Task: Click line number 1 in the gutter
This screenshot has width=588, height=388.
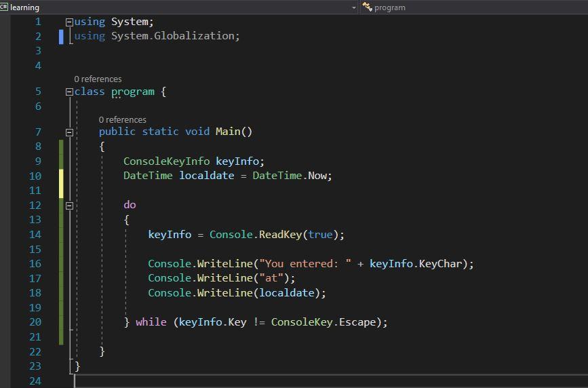Action: tap(38, 22)
